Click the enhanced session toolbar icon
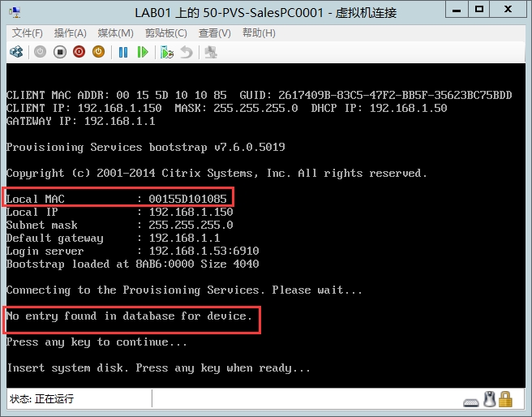This screenshot has width=532, height=417. pos(211,52)
